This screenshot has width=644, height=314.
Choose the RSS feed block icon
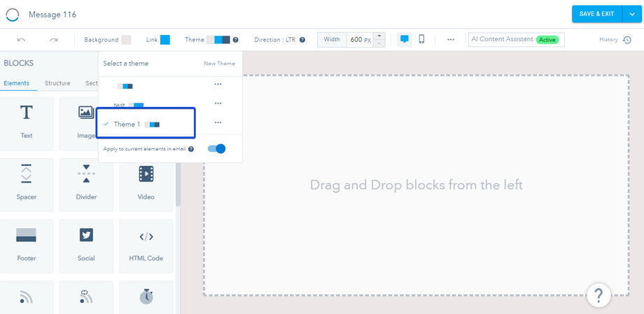pos(27,297)
